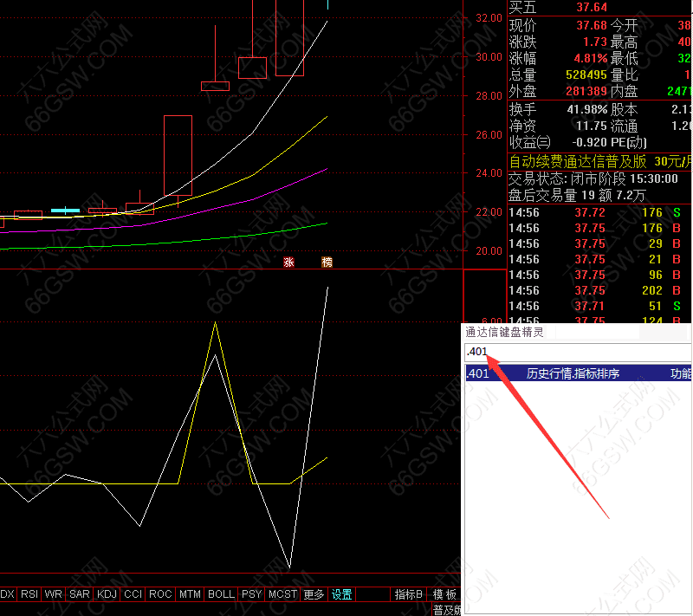Click the 指标B button
The height and width of the screenshot is (616, 693).
tap(408, 594)
